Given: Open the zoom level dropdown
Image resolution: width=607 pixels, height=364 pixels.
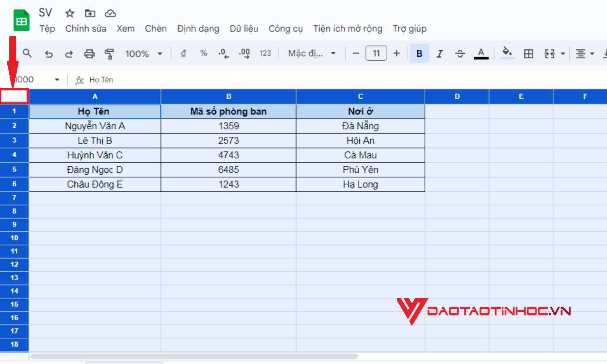Looking at the screenshot, I should tap(144, 53).
